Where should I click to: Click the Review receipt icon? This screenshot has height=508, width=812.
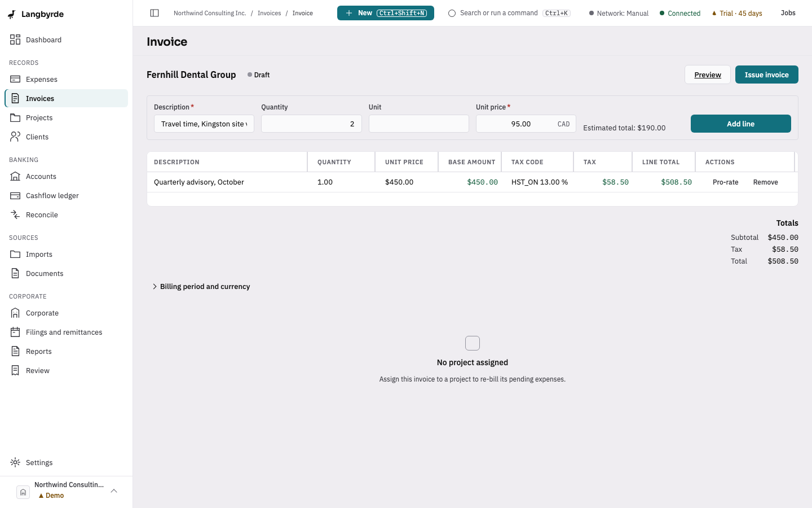coord(15,370)
